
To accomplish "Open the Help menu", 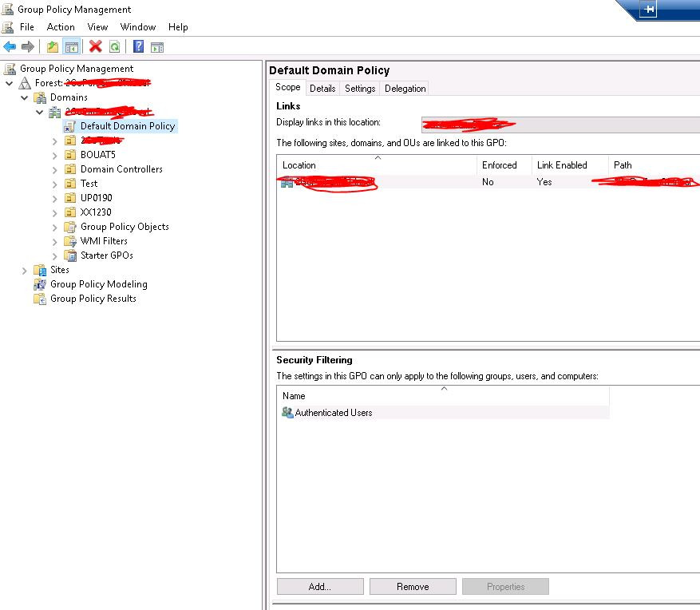I will [x=178, y=27].
